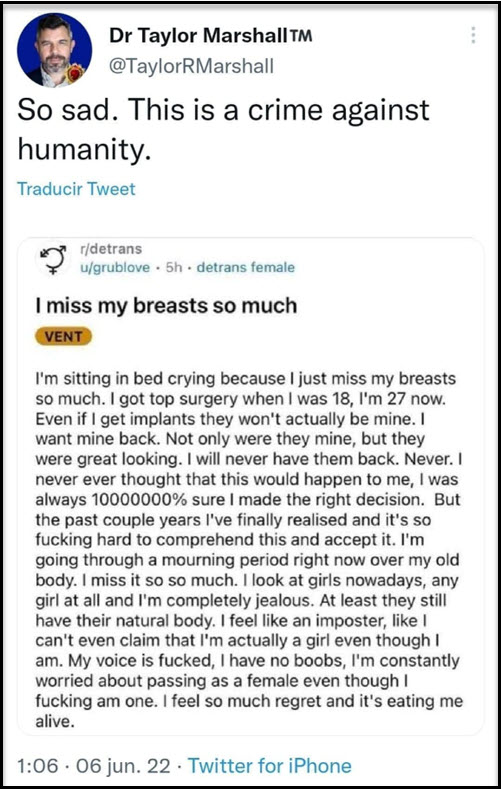Open the embedded Reddit post body text
501x789 pixels.
coord(249,550)
